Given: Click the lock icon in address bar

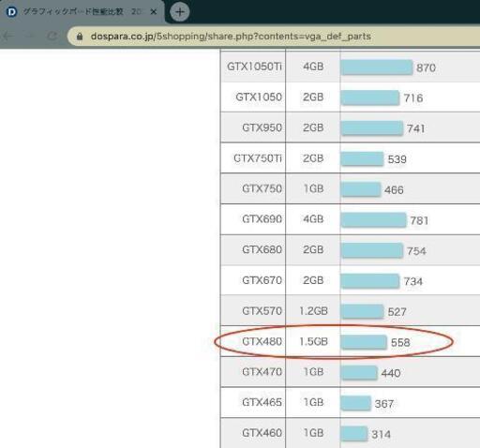Looking at the screenshot, I should pos(80,37).
